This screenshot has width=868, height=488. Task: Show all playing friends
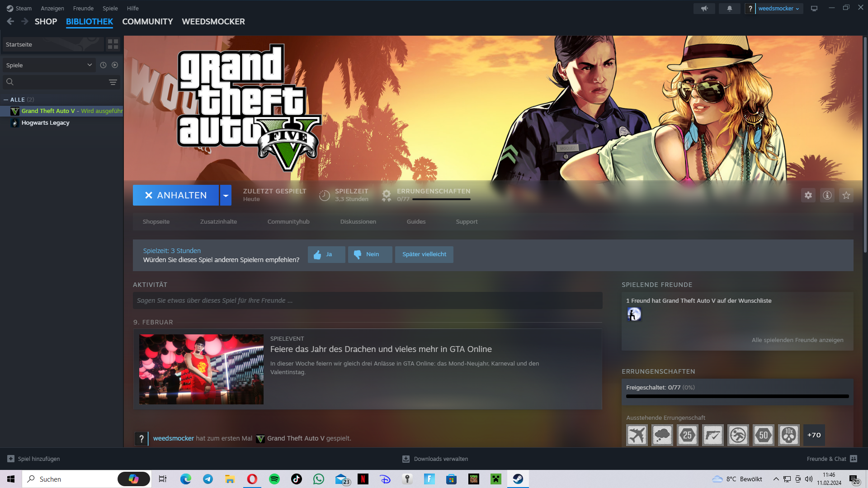coord(797,340)
